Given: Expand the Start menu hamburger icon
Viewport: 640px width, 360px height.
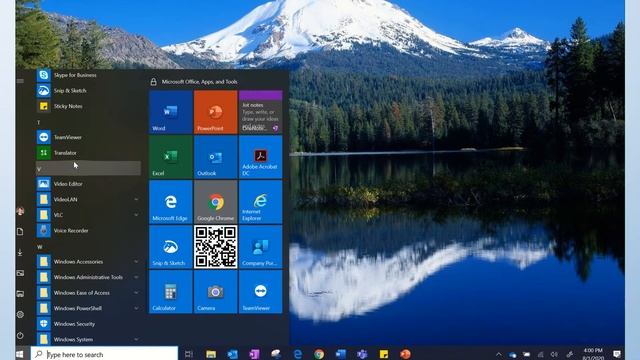Looking at the screenshot, I should coord(20,81).
